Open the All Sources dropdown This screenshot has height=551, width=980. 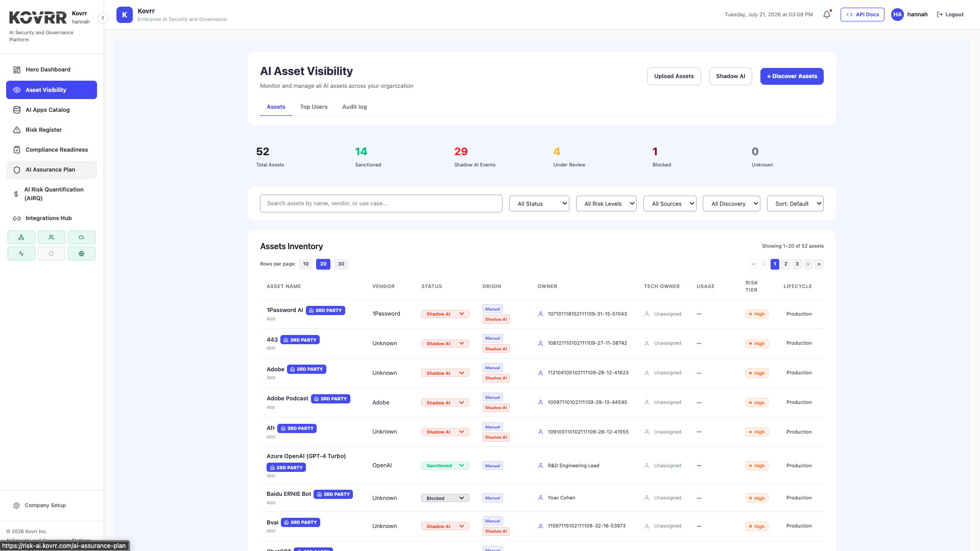670,204
